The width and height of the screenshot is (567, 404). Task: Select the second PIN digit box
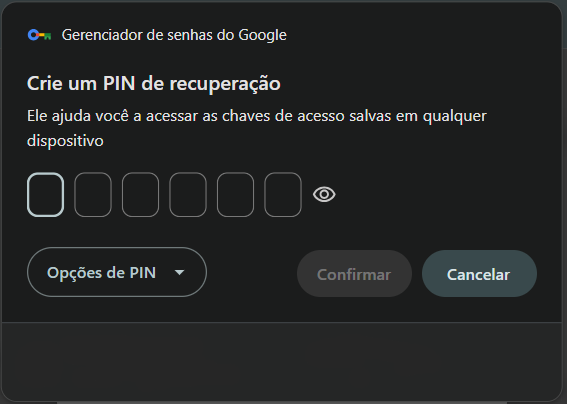(x=93, y=195)
